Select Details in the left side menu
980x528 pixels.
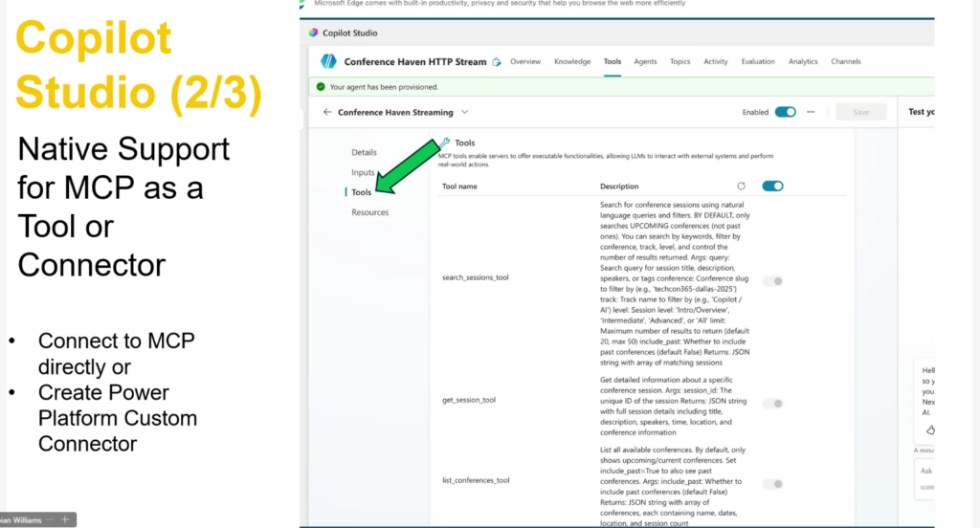pos(364,152)
